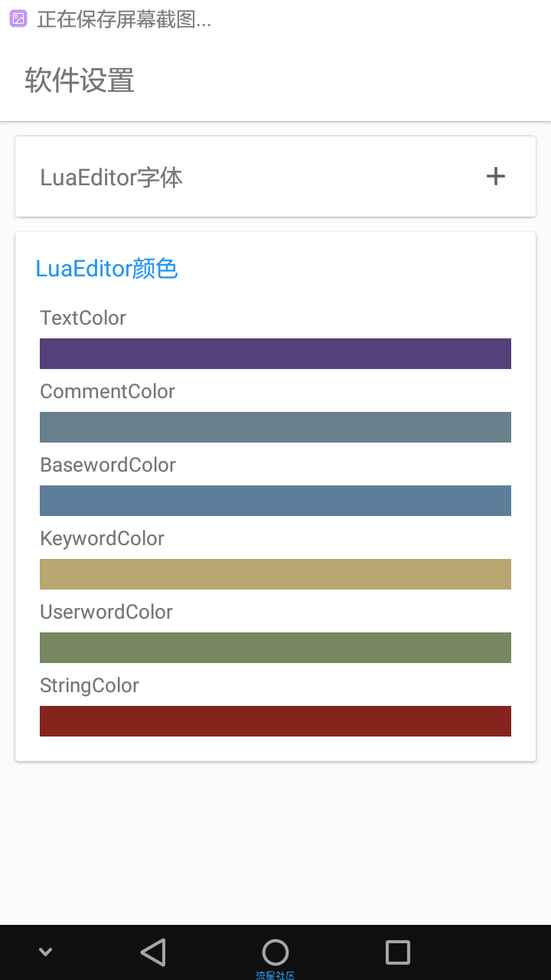Viewport: 551px width, 980px height.
Task: Tap the screenshot saving notification icon
Action: click(x=18, y=18)
